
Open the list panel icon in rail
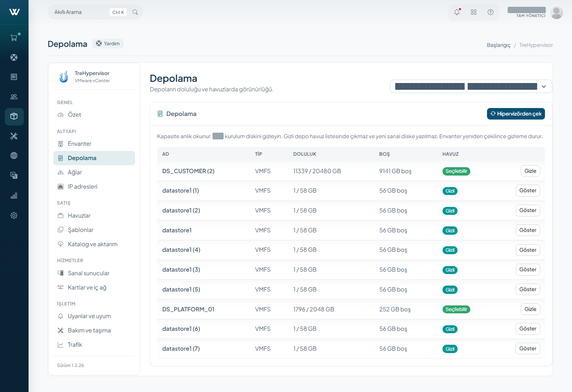pos(14,77)
